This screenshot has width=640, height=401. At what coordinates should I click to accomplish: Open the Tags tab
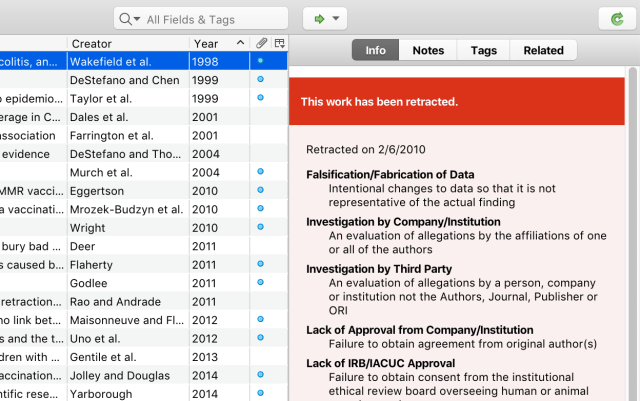(x=483, y=50)
